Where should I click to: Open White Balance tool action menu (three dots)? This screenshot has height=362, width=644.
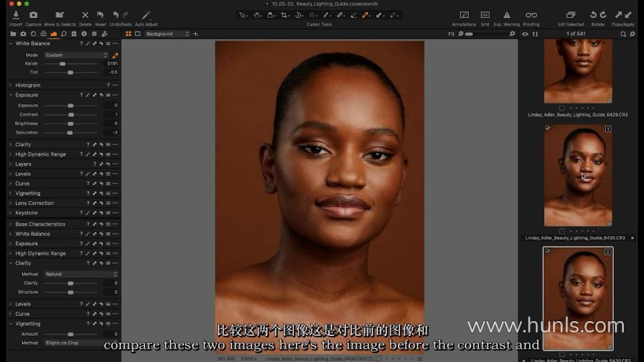point(115,44)
